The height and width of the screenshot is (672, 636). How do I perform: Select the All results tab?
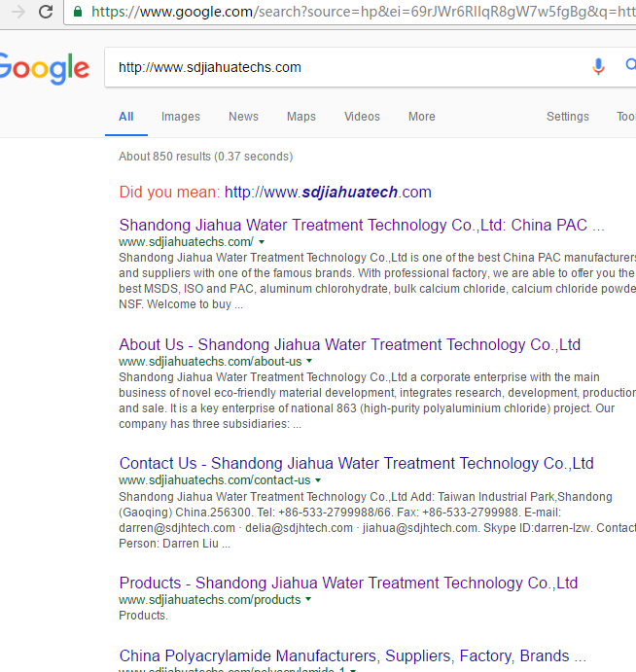(x=126, y=117)
